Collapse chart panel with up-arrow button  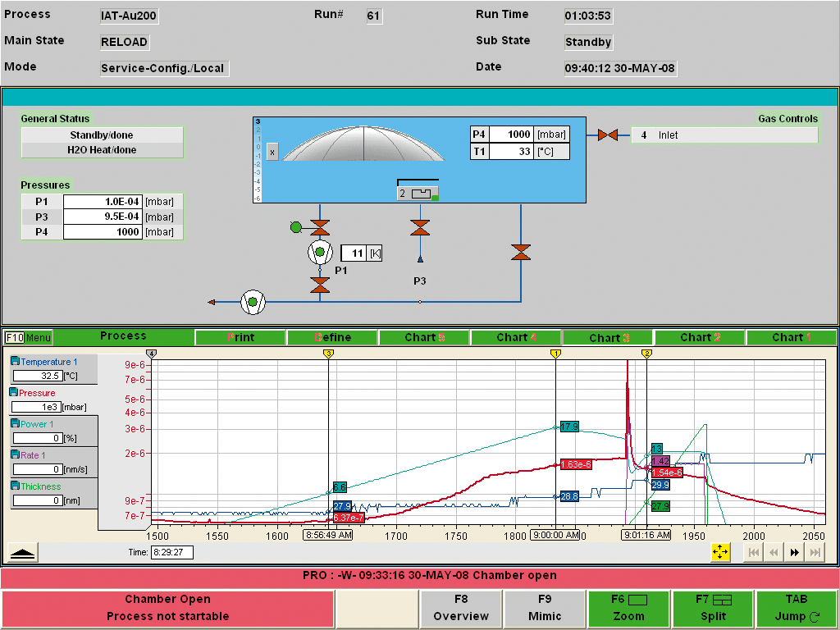(x=23, y=553)
